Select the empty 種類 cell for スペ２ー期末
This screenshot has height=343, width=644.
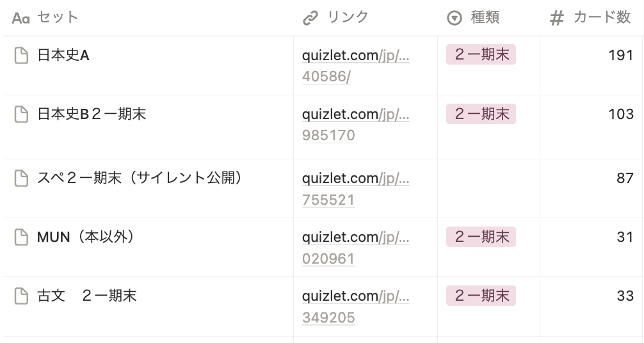click(488, 188)
